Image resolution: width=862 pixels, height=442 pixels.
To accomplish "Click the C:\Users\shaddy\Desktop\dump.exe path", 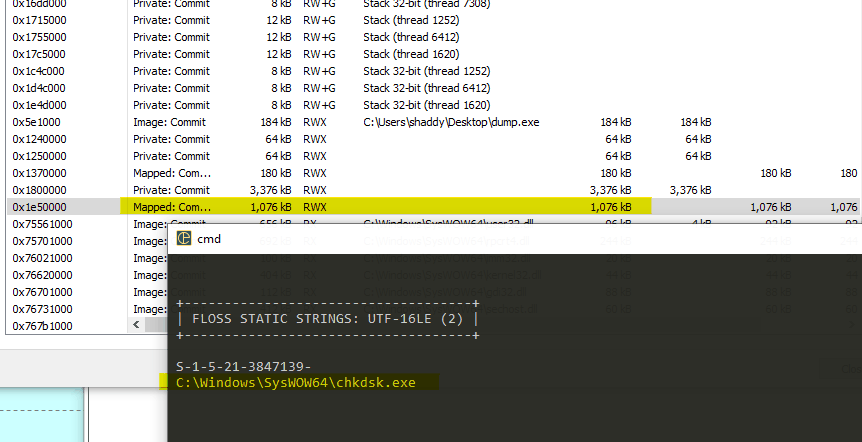I will (x=451, y=122).
